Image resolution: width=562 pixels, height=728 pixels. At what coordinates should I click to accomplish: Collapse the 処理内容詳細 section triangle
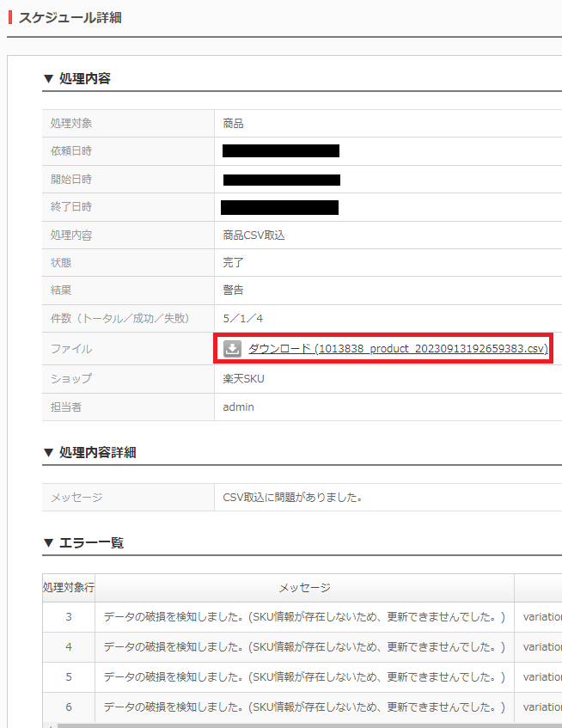tap(48, 452)
